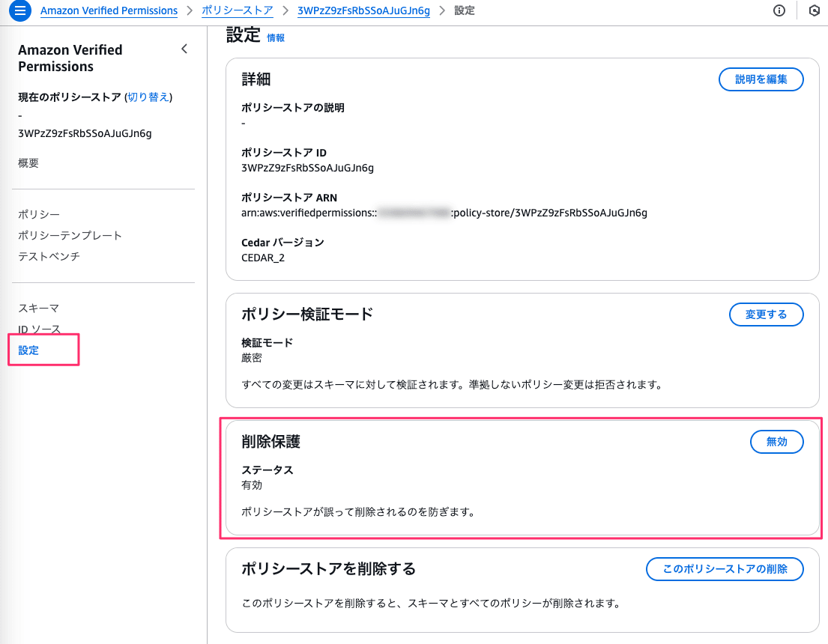Click the 切り替え link in sidebar
The width and height of the screenshot is (828, 644).
[148, 97]
